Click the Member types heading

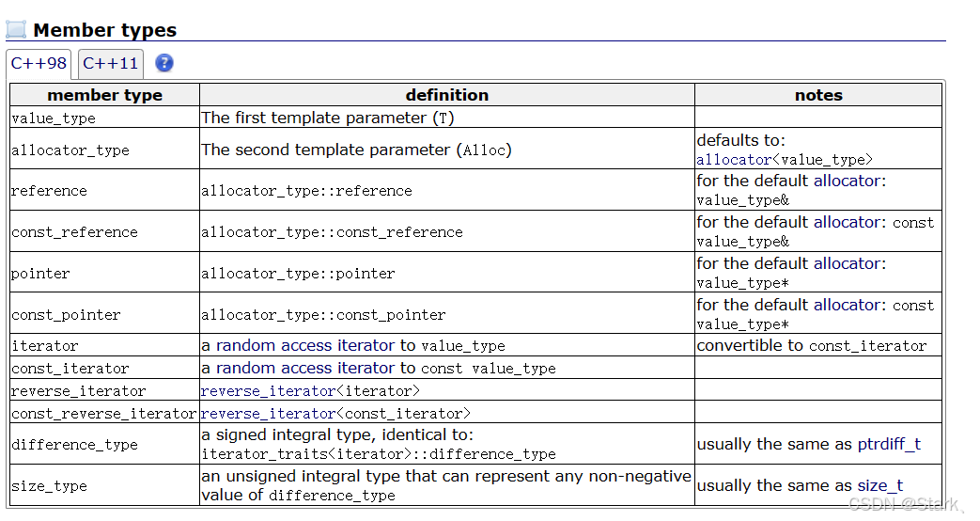105,30
